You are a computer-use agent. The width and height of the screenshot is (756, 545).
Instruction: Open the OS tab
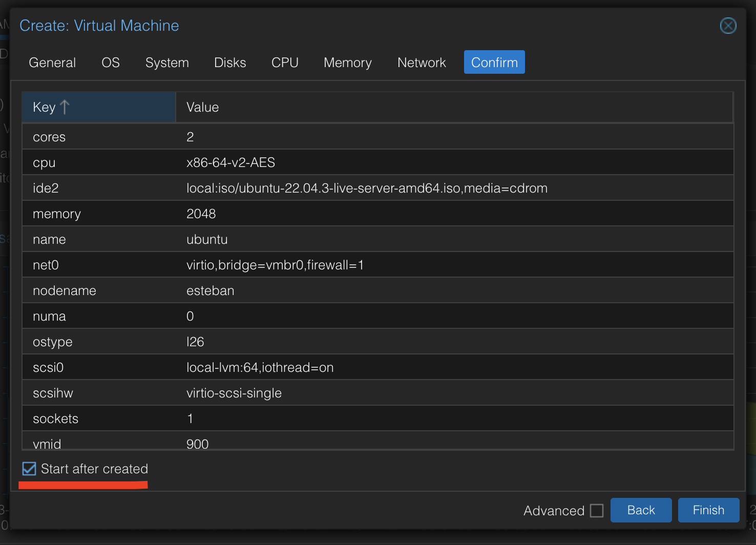coord(111,62)
